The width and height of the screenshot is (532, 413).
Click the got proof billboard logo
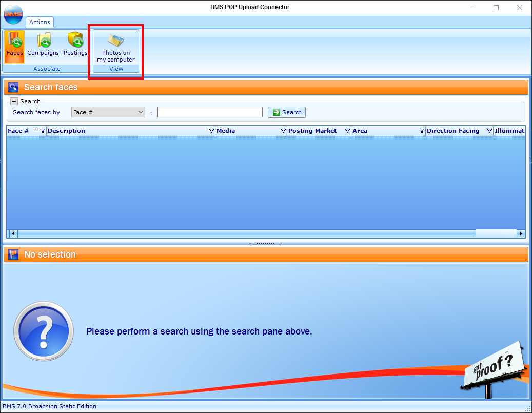495,369
